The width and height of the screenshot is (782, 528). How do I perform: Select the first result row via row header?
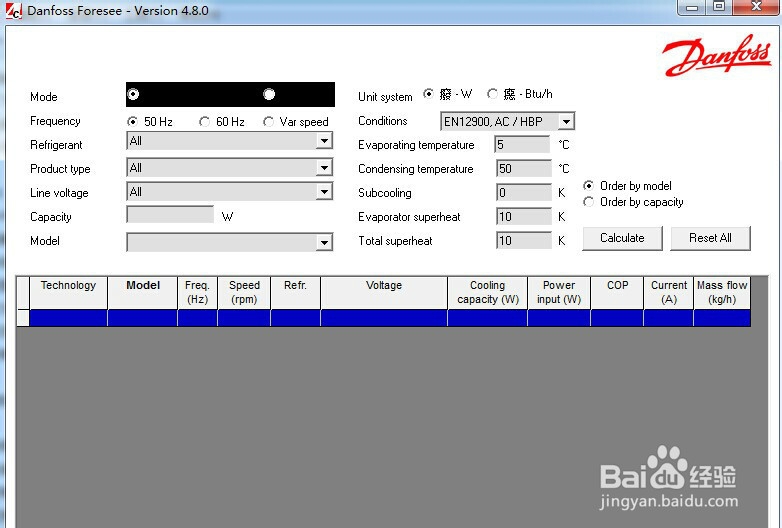[23, 318]
